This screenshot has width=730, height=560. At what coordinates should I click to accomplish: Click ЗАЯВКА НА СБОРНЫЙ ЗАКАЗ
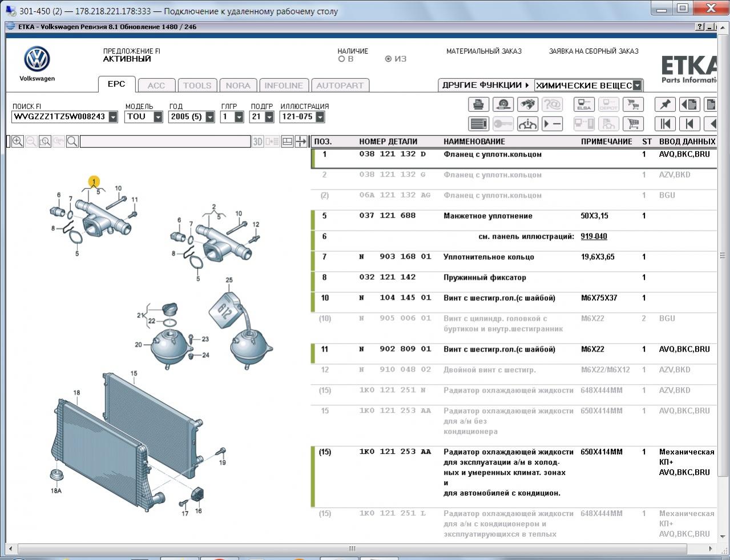594,51
